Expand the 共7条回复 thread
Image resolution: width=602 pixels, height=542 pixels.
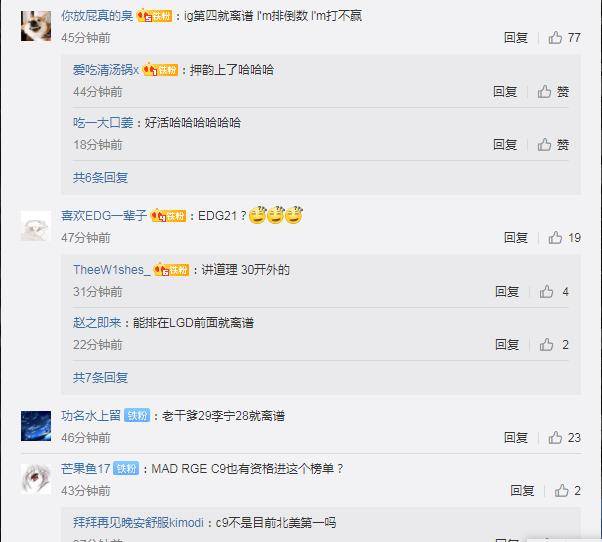100,377
